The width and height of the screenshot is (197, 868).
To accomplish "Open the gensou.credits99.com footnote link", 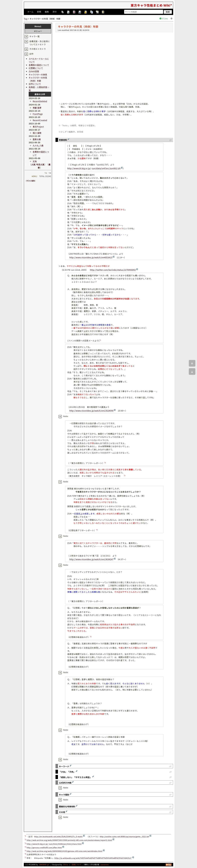I will [44, 847].
